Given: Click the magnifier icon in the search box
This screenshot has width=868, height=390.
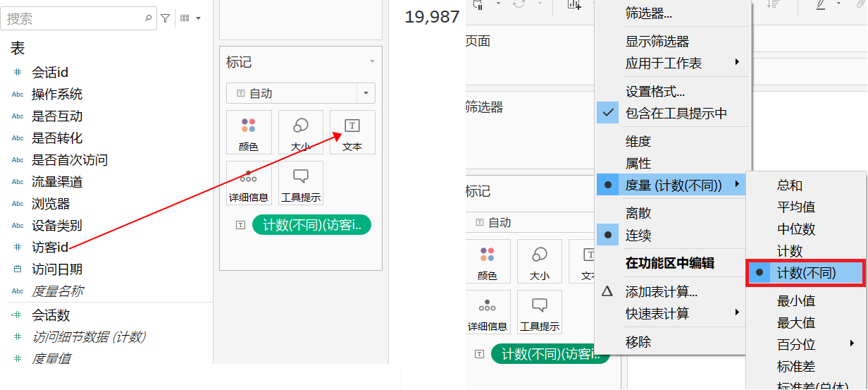Looking at the screenshot, I should pyautogui.click(x=149, y=18).
